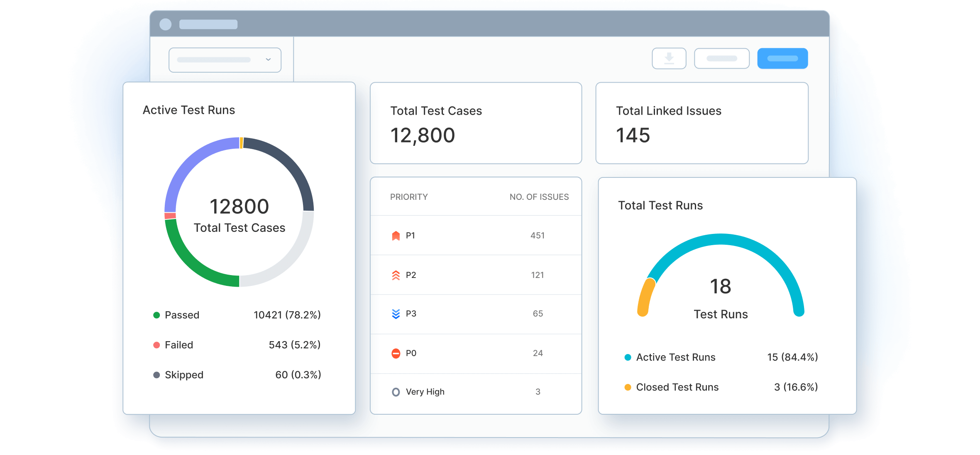Open the project selector dropdown
The image size is (980, 455).
tap(225, 59)
